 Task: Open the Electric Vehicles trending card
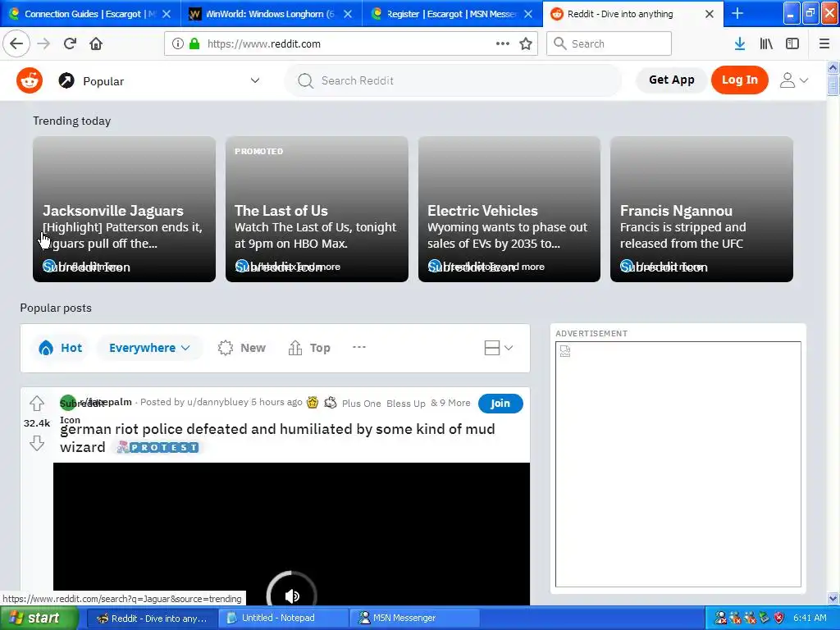coord(509,209)
